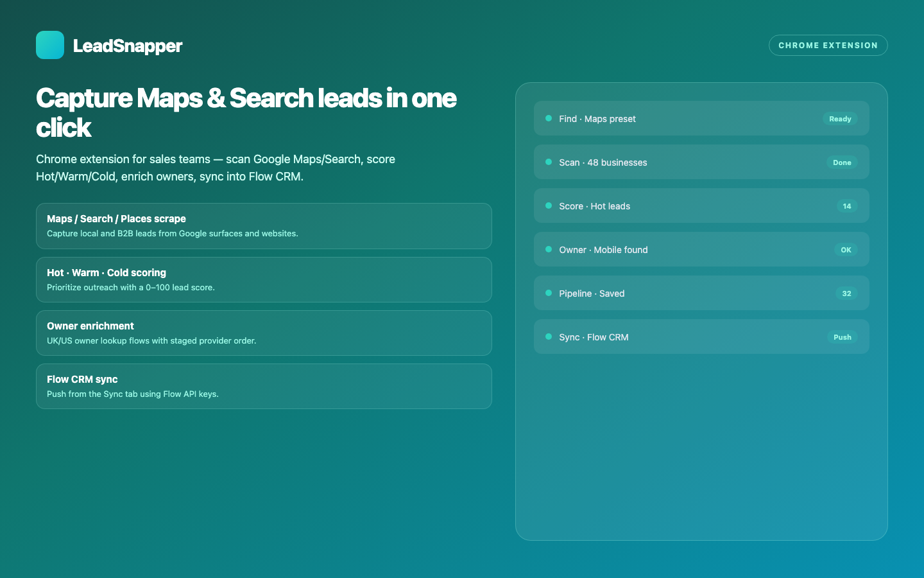Click the Done status badge

point(842,162)
